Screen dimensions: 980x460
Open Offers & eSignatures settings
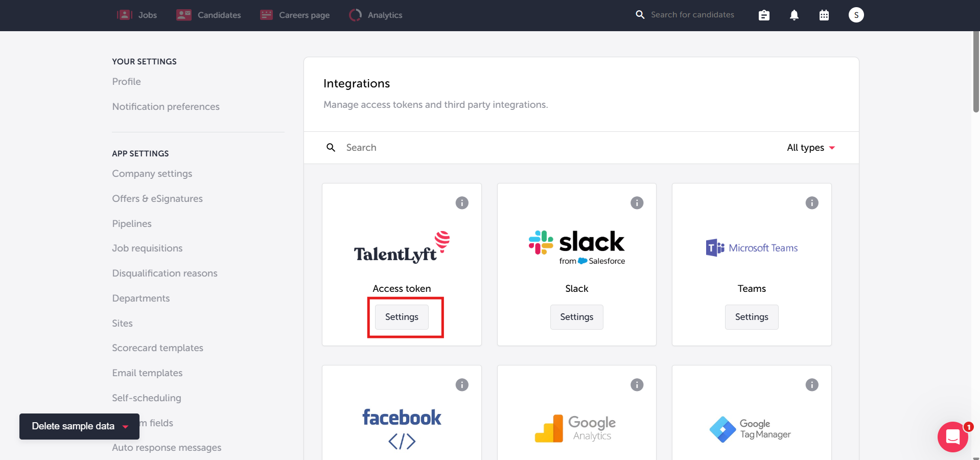(157, 199)
